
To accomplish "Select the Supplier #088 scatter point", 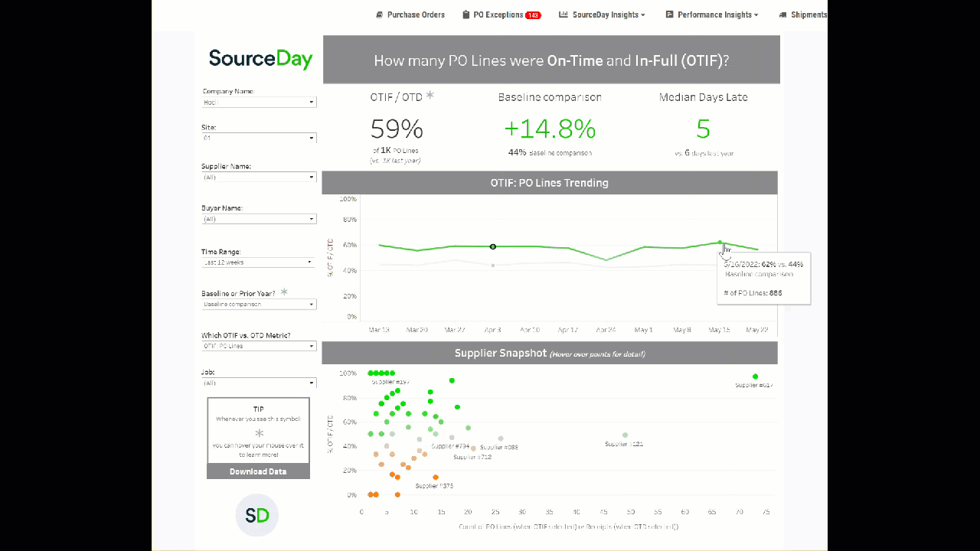I will pos(501,439).
